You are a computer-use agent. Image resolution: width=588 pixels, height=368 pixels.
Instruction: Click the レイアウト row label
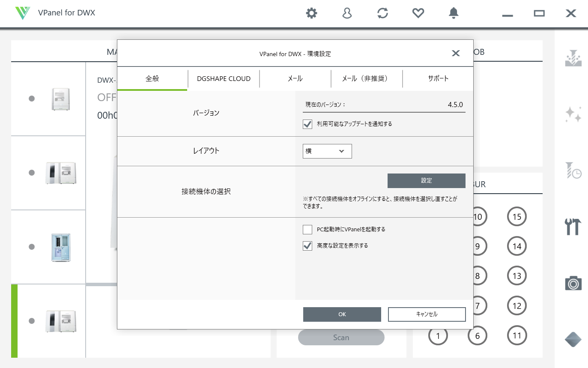pos(206,151)
